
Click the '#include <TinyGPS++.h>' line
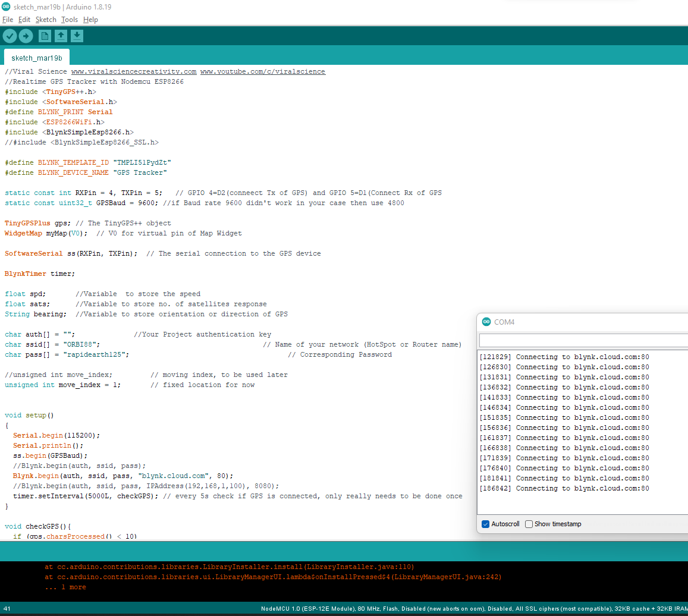point(51,92)
